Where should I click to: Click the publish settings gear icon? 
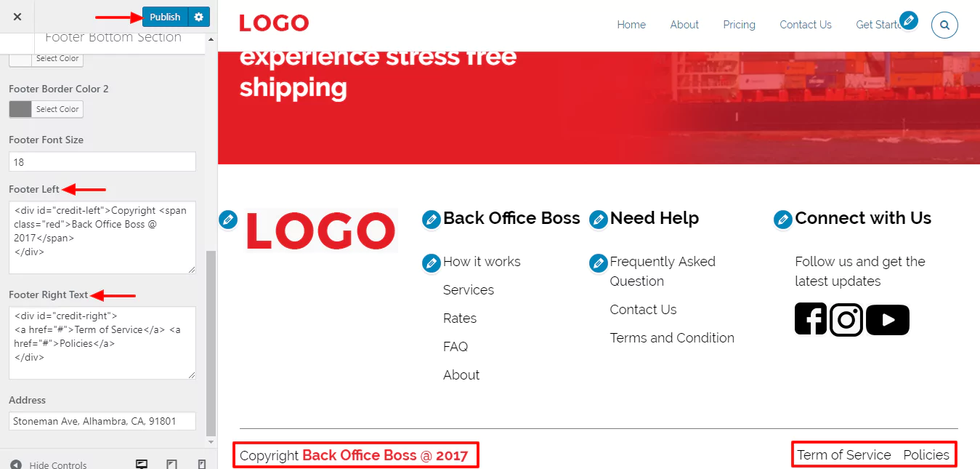point(198,17)
